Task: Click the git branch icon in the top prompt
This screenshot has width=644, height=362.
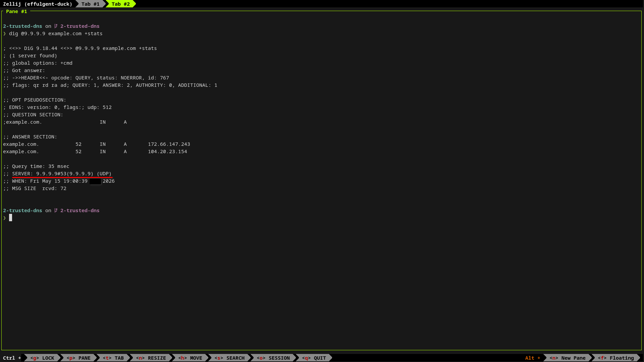Action: [x=56, y=26]
